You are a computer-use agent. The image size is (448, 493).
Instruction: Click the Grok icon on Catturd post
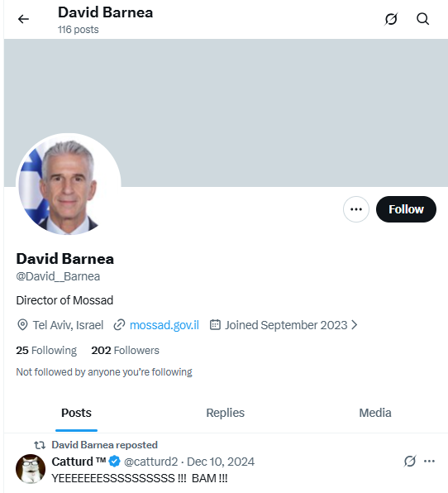410,462
